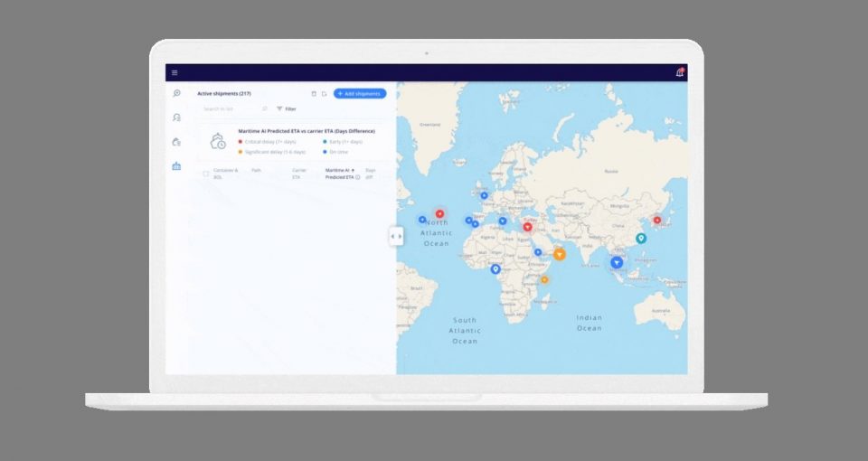
Task: Click the delete trash icon beside Add shipments
Action: click(x=314, y=94)
